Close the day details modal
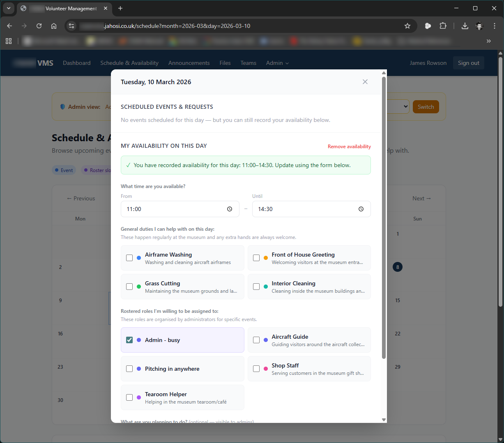The height and width of the screenshot is (443, 504). coord(365,82)
